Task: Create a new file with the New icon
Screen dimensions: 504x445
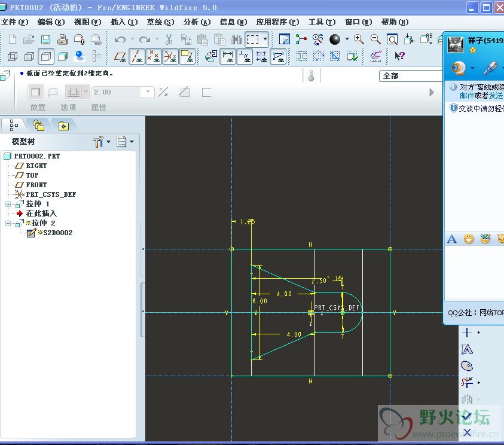Action: coord(12,39)
